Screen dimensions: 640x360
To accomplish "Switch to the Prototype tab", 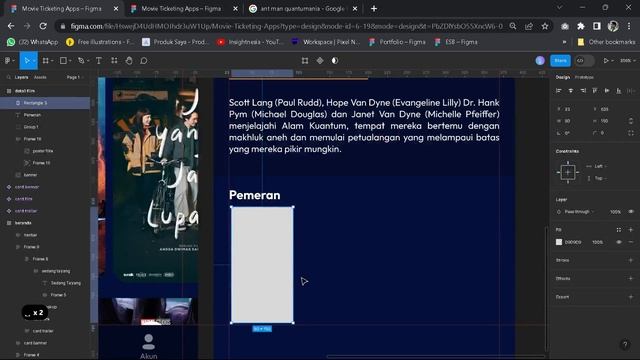I will pos(584,77).
